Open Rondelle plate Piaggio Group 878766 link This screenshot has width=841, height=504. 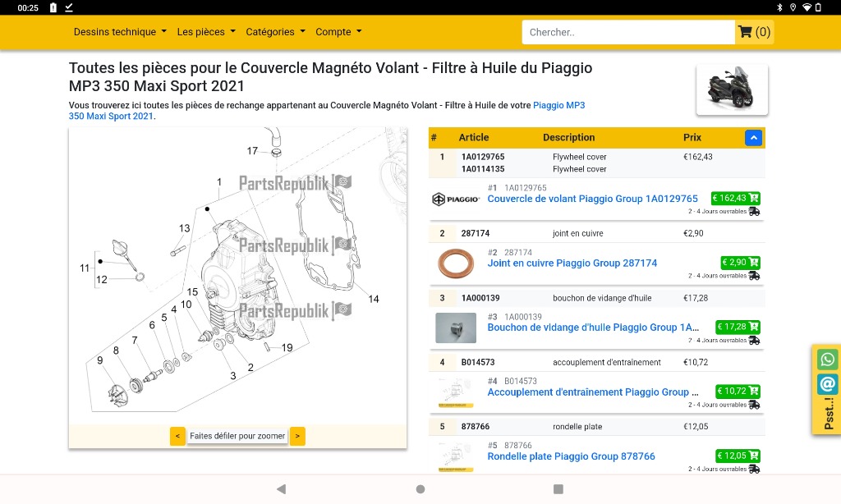pos(571,456)
